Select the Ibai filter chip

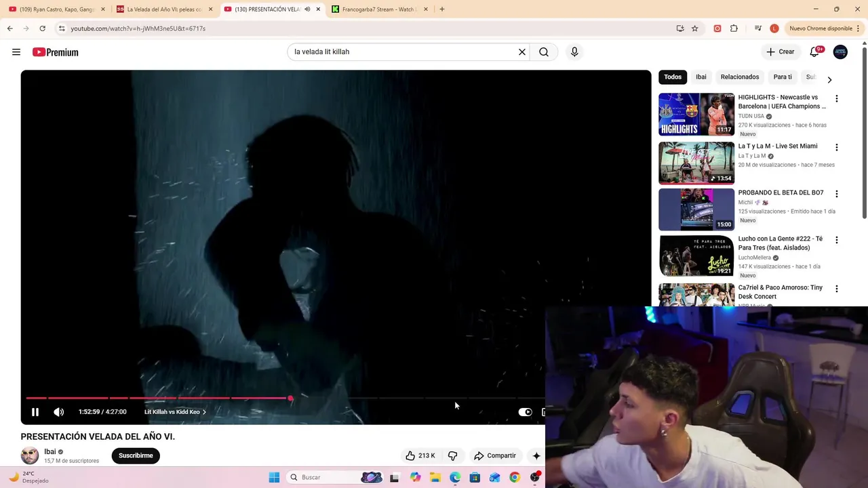pyautogui.click(x=701, y=77)
